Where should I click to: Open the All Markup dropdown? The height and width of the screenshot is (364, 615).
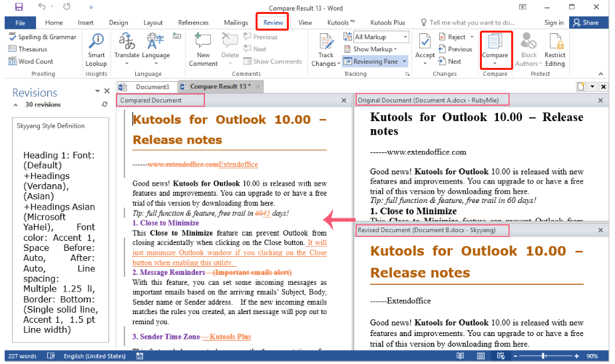(x=380, y=37)
